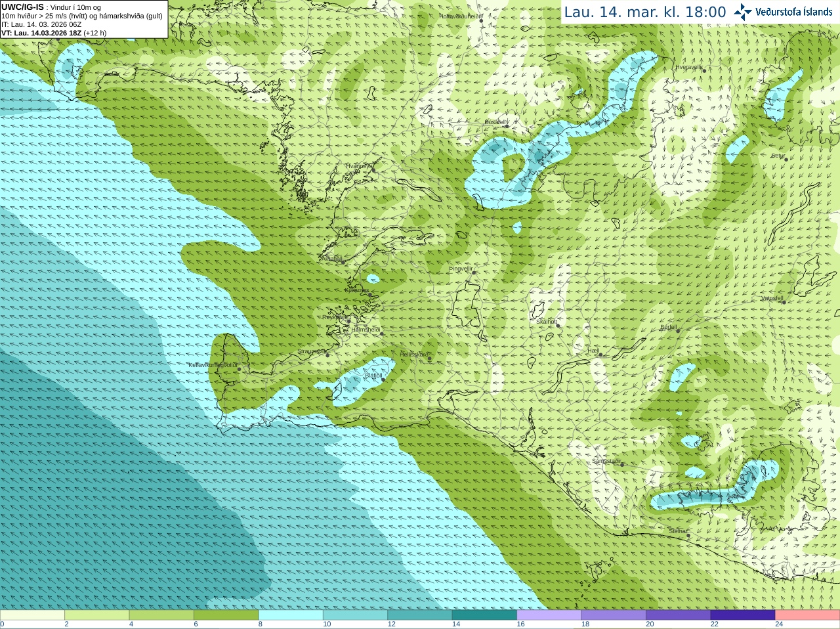Select the 8–10 m/s light cyan legend swatch

pos(291,615)
